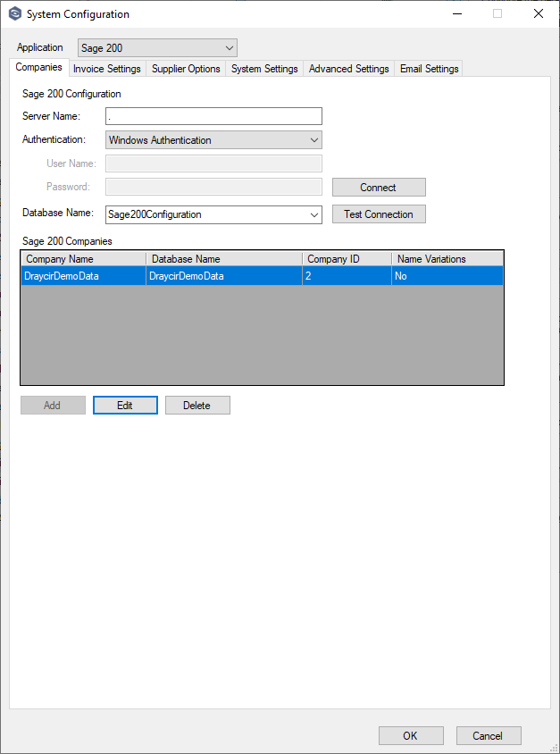Select DraycirDemoData in the Company Name column
The image size is (560, 754).
[x=84, y=276]
